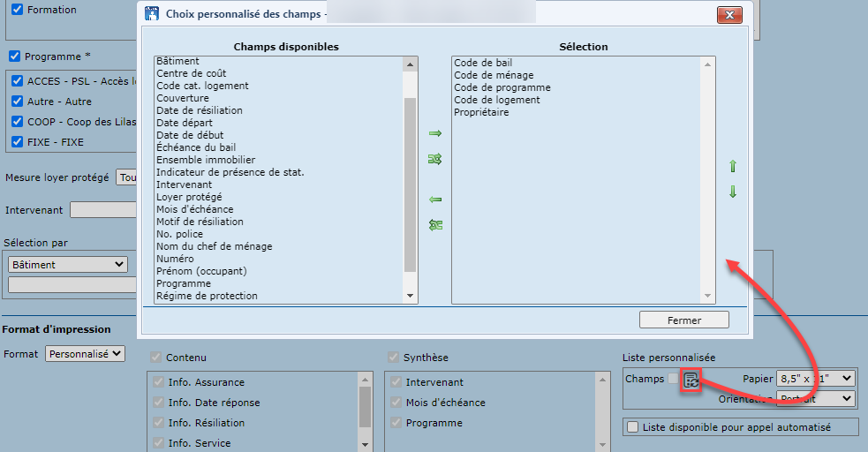Click into the Intervenant input field
Screen dimensions: 868x452
pos(103,210)
